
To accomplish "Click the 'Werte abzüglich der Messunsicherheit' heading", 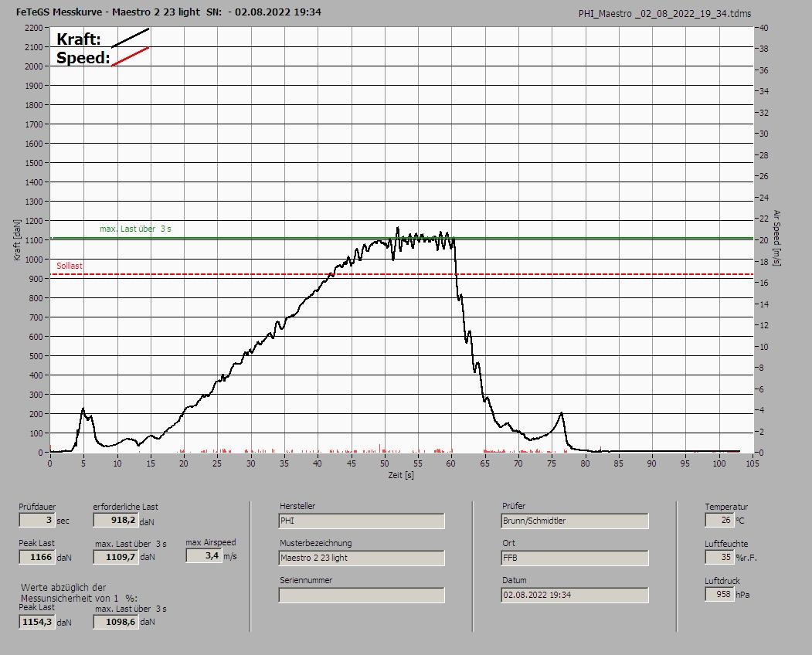I will (x=80, y=593).
